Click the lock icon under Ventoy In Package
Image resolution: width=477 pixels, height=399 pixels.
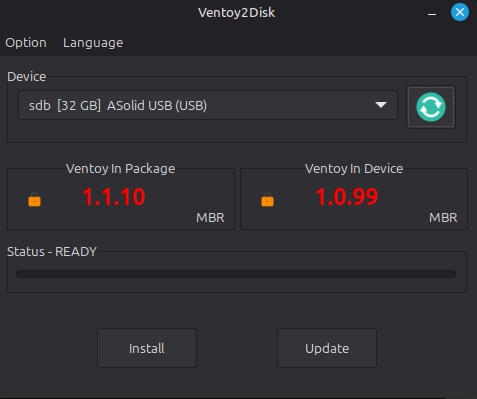click(34, 199)
